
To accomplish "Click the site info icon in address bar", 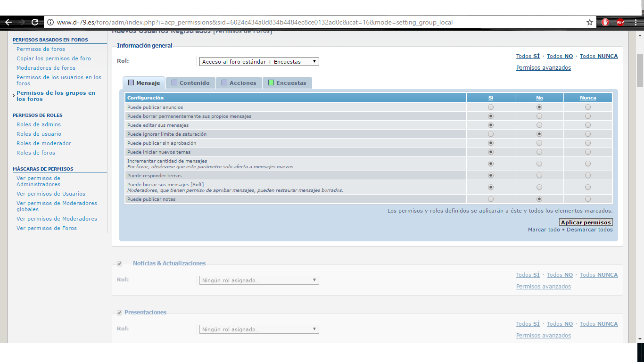I will pyautogui.click(x=50, y=22).
